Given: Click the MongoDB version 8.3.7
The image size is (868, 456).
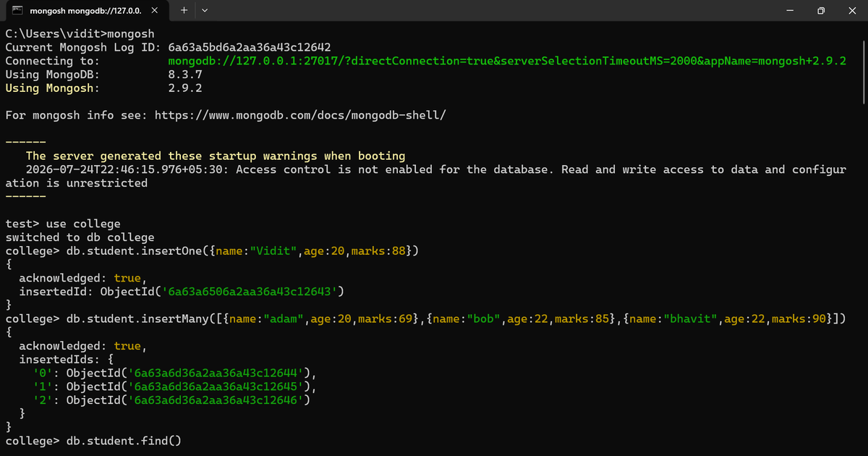Looking at the screenshot, I should (x=184, y=75).
